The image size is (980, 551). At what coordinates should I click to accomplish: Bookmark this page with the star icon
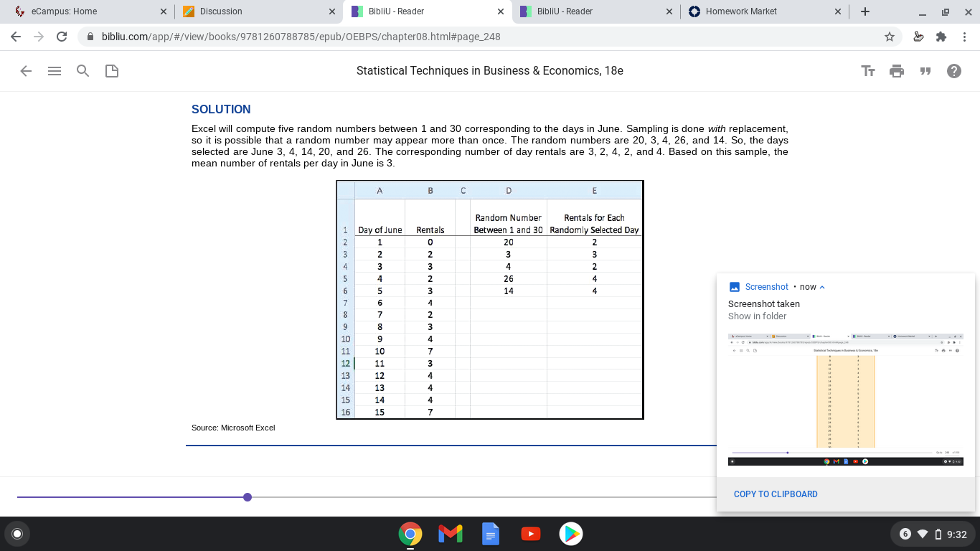coord(890,37)
